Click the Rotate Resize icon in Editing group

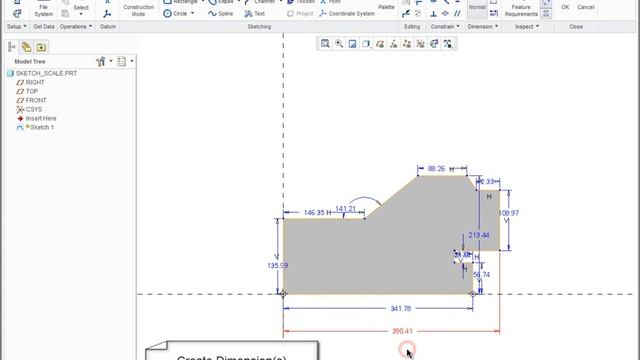418,13
